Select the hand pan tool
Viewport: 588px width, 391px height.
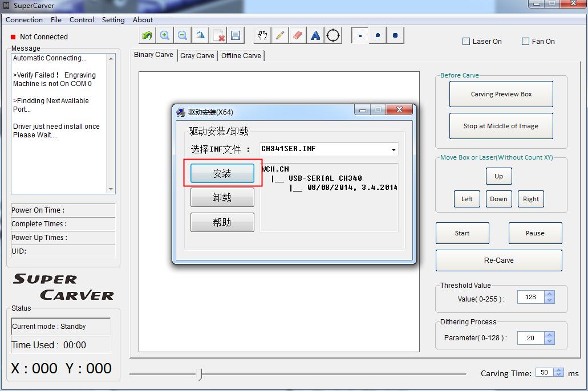pos(262,35)
